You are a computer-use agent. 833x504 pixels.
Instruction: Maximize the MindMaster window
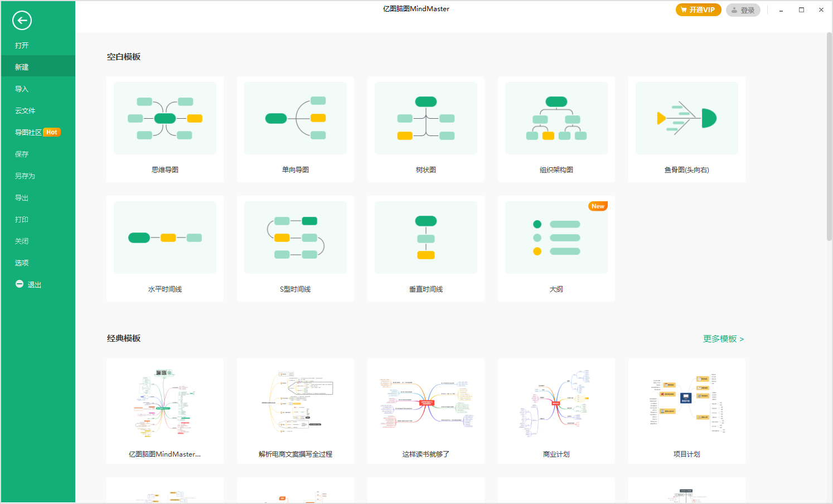[x=801, y=10]
